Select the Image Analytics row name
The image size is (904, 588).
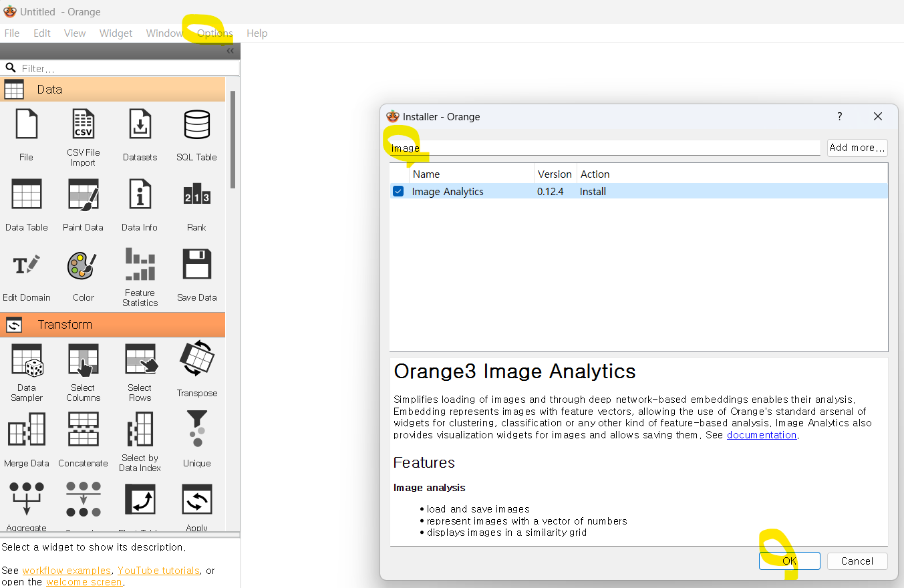coord(448,192)
